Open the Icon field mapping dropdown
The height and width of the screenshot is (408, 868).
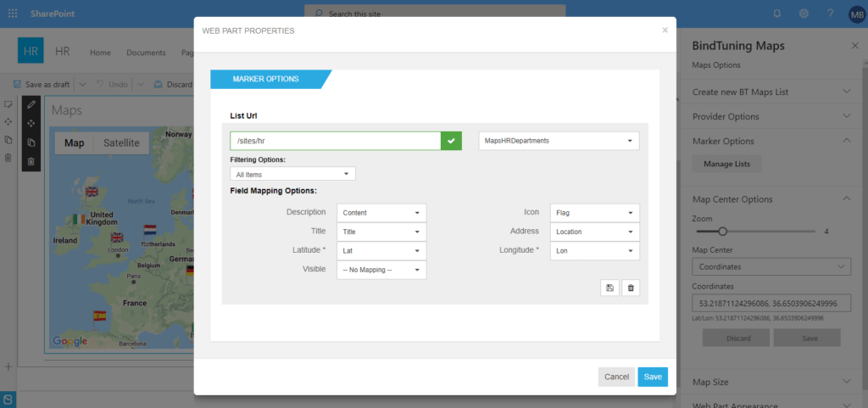coord(594,213)
